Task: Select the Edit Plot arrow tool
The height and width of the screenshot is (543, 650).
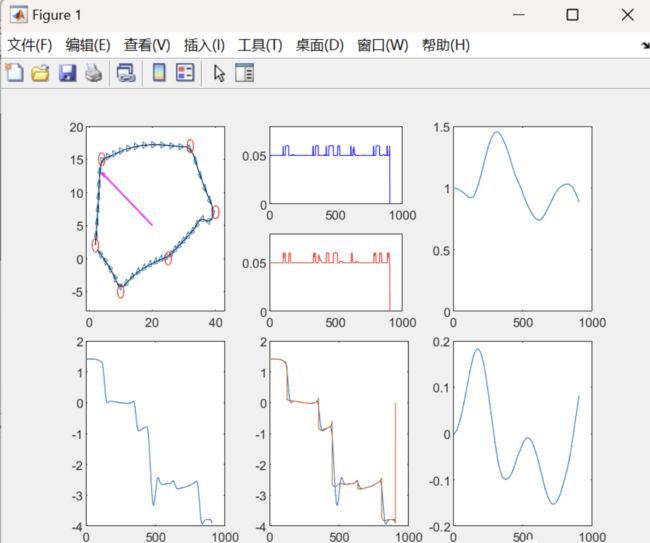Action: click(219, 73)
